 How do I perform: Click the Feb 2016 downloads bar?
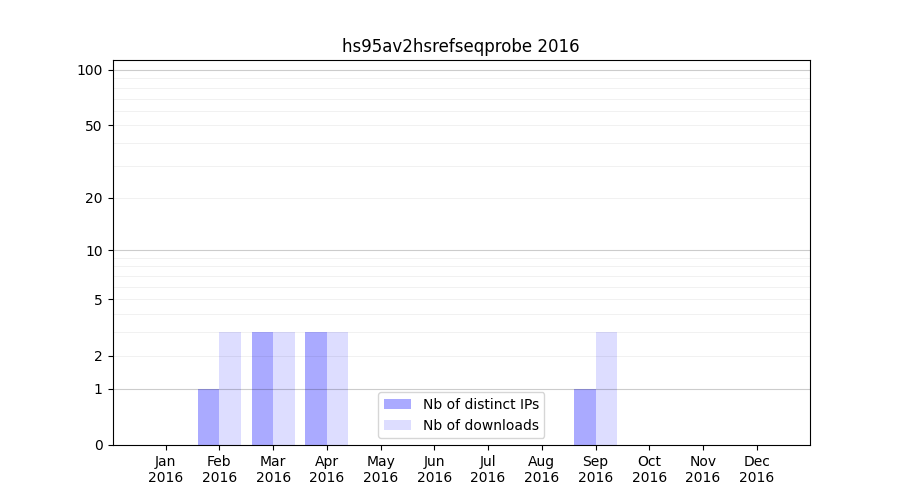(x=230, y=388)
